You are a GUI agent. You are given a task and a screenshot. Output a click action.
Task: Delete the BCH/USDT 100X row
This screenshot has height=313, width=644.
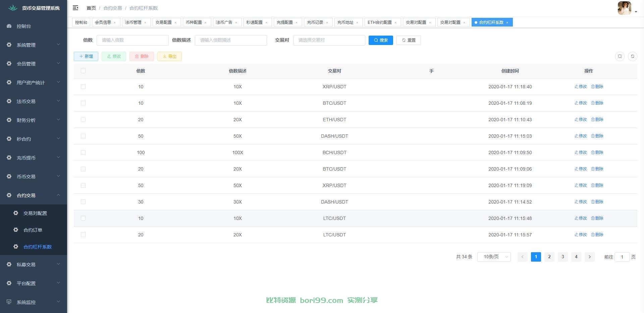pos(597,152)
